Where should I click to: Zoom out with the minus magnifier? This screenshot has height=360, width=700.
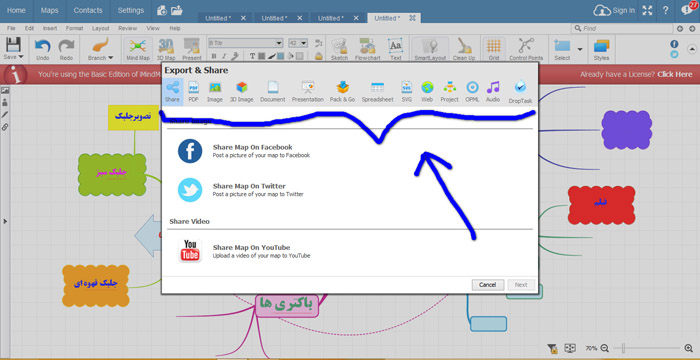604,348
